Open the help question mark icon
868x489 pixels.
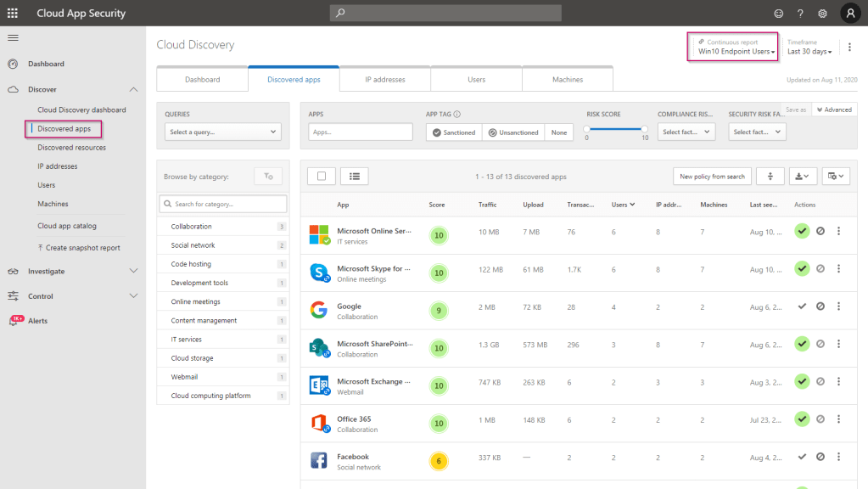pyautogui.click(x=800, y=14)
